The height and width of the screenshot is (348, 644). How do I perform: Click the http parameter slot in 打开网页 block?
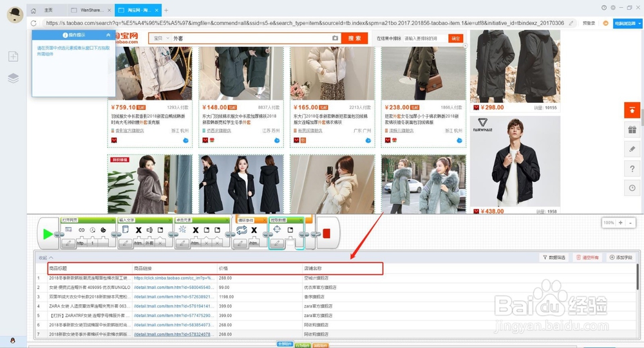click(81, 243)
